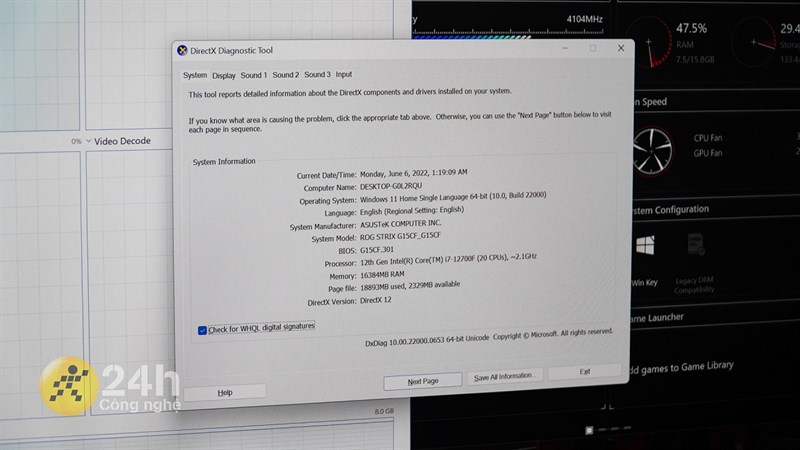Click the GPU Fan label in Armoury Crate
800x450 pixels.
708,153
